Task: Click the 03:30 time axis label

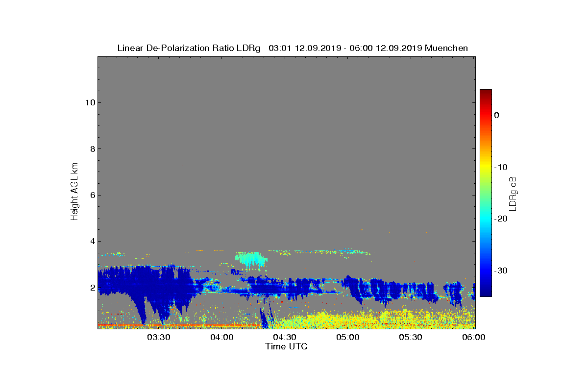Action: pyautogui.click(x=159, y=337)
